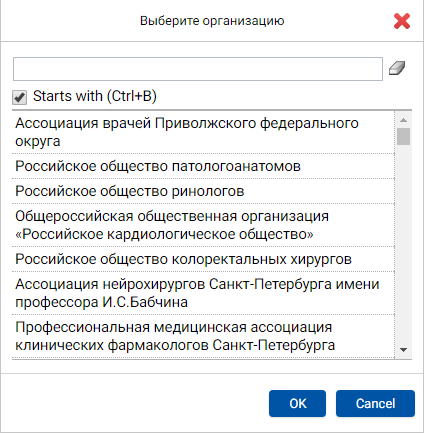The height and width of the screenshot is (433, 424).
Task: Click the empty scrollbar track below thumb
Action: [403, 243]
